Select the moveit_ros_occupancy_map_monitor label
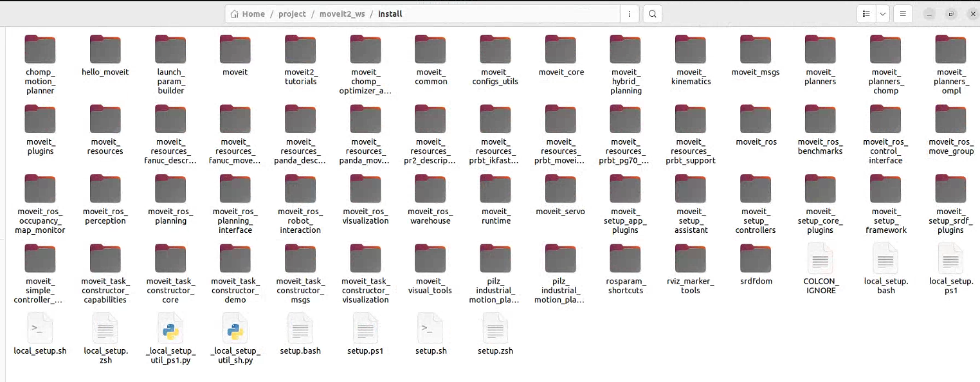 (40, 220)
